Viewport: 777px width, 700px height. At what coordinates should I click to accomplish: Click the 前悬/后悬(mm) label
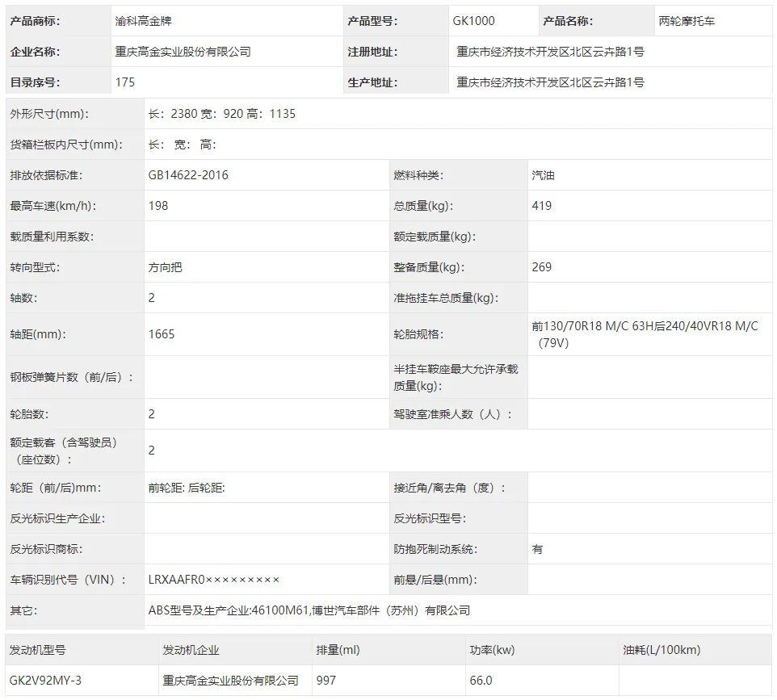[435, 581]
